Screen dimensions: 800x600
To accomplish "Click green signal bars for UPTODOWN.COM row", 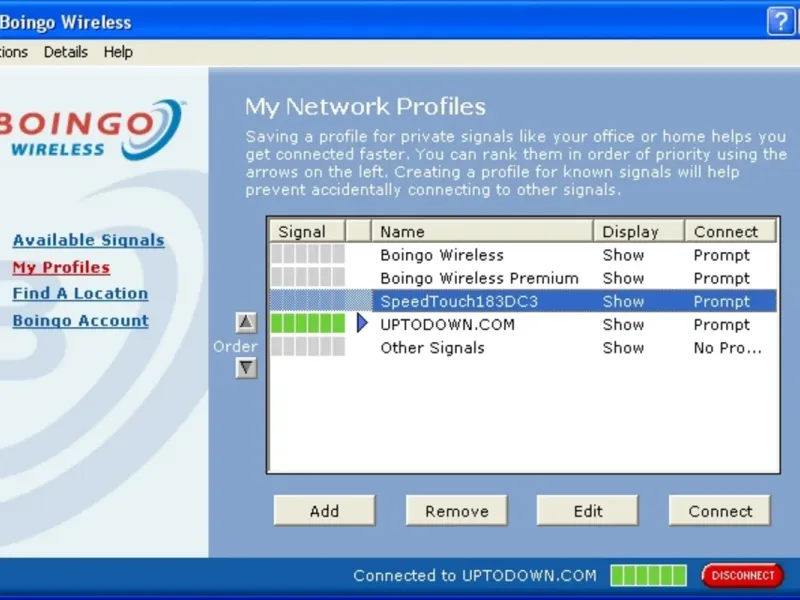I will [308, 323].
